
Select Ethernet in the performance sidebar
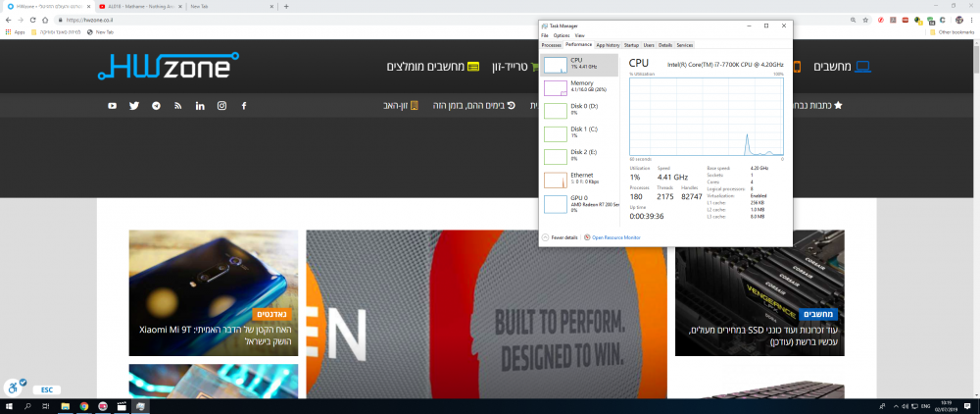(x=579, y=181)
